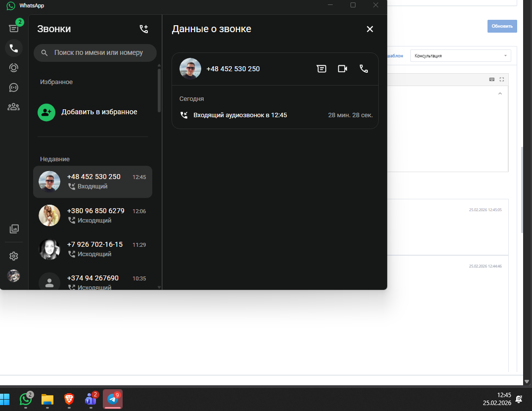Start voice call from call details
Image resolution: width=532 pixels, height=411 pixels.
[x=364, y=69]
